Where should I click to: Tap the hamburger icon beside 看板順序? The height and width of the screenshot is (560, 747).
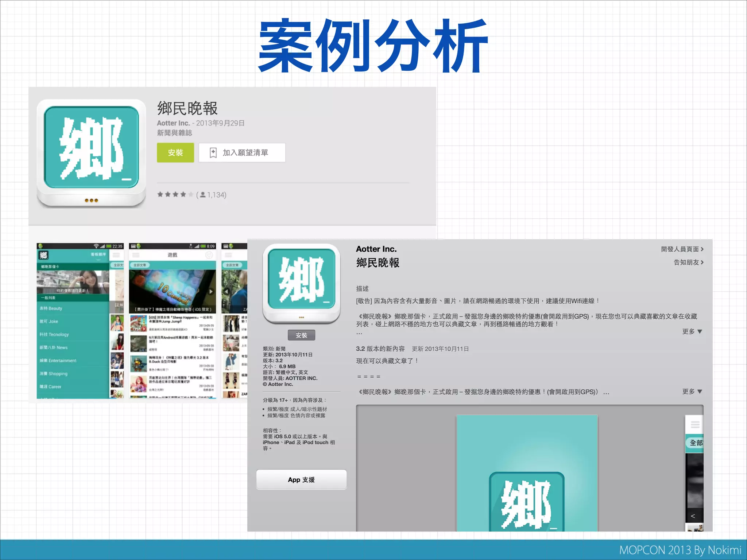pyautogui.click(x=116, y=255)
